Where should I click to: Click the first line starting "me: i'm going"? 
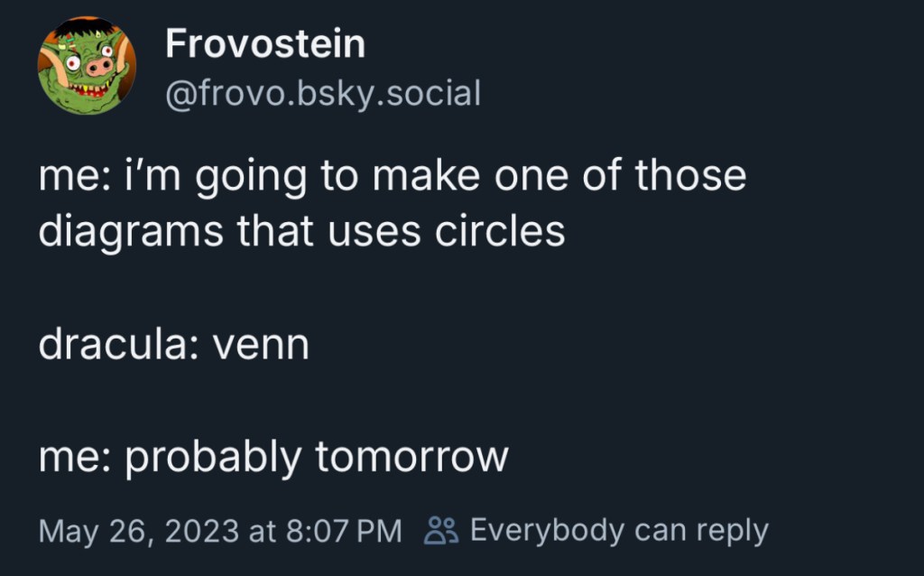[x=392, y=175]
